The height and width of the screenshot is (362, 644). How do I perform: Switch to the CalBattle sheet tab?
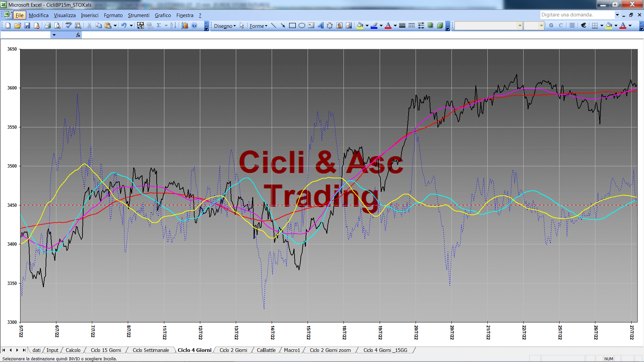(266, 350)
